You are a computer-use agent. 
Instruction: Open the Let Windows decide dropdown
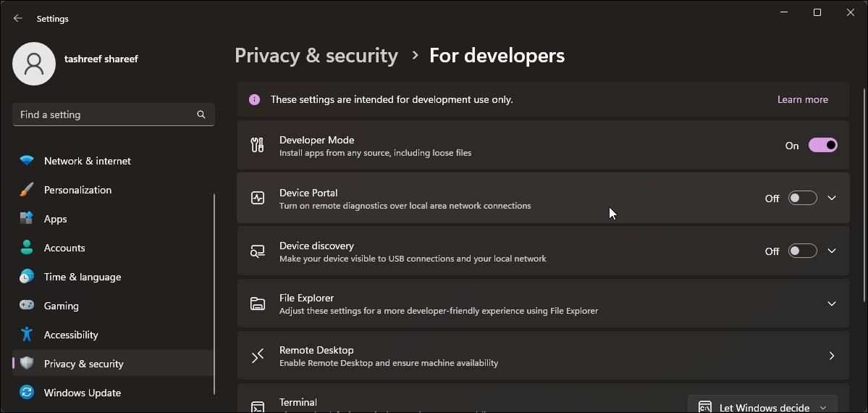[x=762, y=405]
